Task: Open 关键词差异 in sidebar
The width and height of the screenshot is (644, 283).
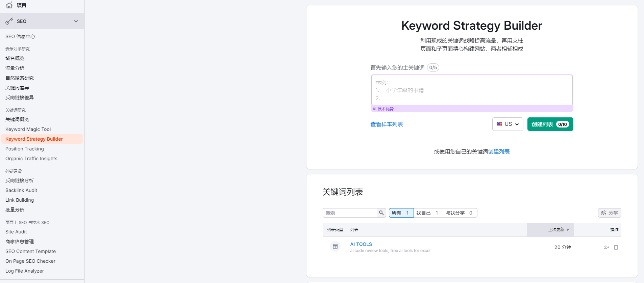Action: click(x=17, y=88)
